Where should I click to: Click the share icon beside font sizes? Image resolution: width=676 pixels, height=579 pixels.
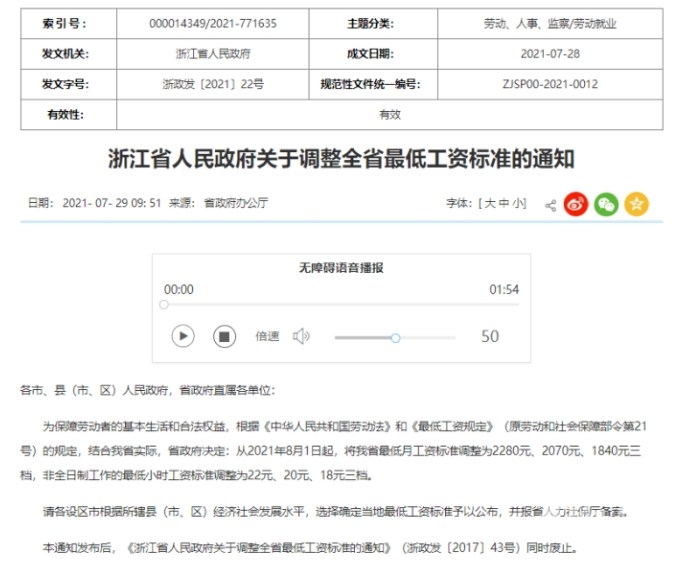[x=549, y=205]
